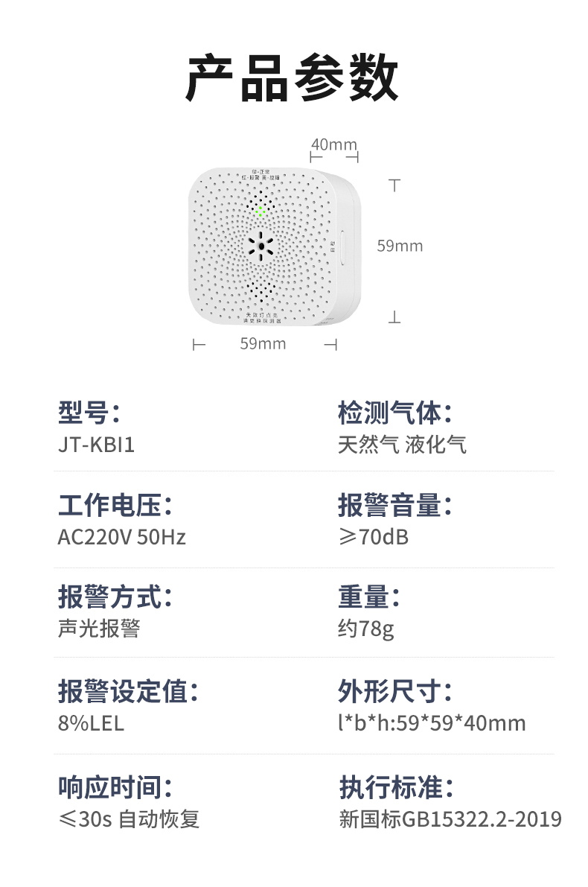Select the 报警音量 heading
This screenshot has height=887, width=588.
point(395,506)
